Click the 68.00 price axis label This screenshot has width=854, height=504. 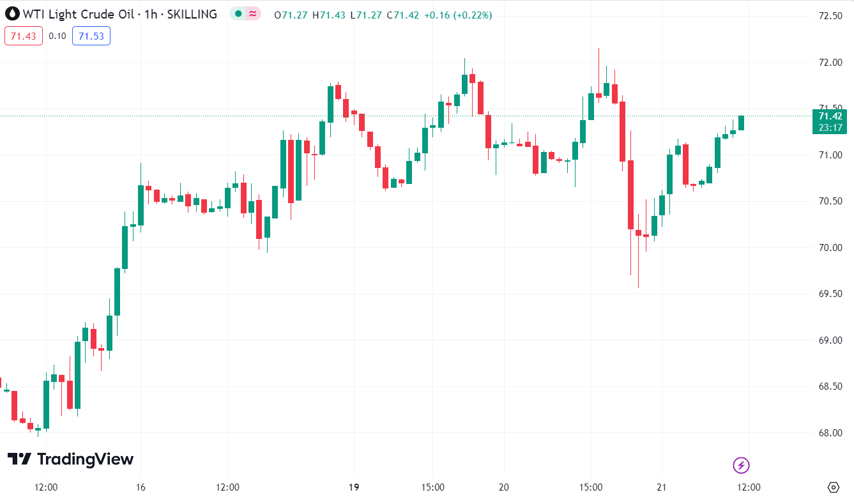829,433
